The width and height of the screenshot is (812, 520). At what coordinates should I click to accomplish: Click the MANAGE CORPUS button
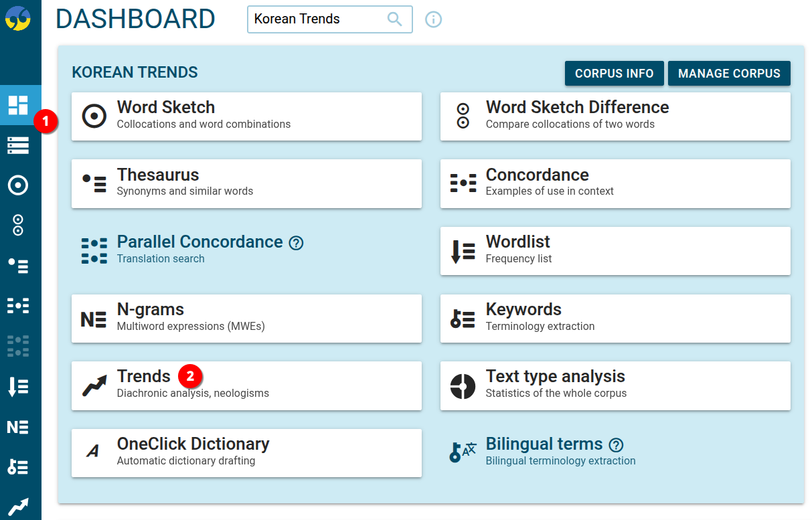[x=729, y=74]
